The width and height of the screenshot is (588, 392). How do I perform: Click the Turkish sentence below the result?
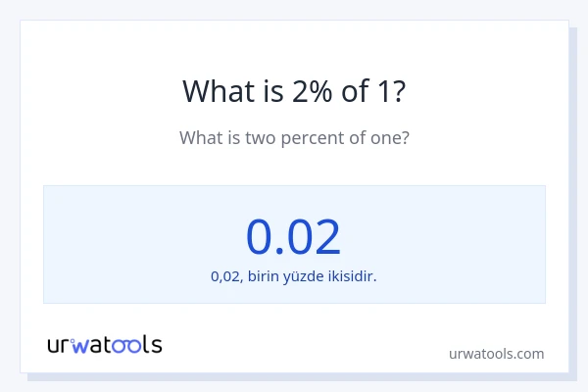click(x=293, y=276)
